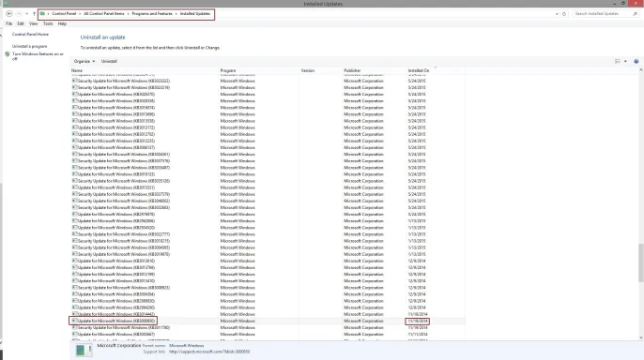This screenshot has width=644, height=360.
Task: Click the 11/18/2014 date of KB3000850
Action: [x=418, y=321]
